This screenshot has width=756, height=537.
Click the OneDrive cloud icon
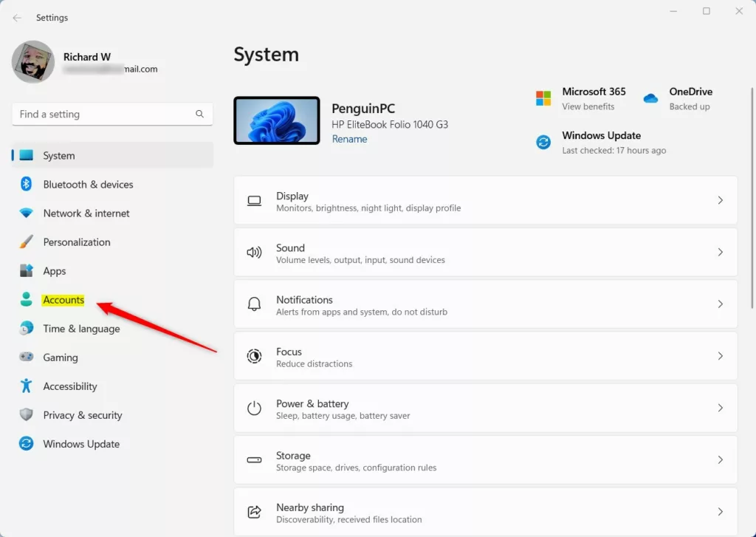point(650,98)
